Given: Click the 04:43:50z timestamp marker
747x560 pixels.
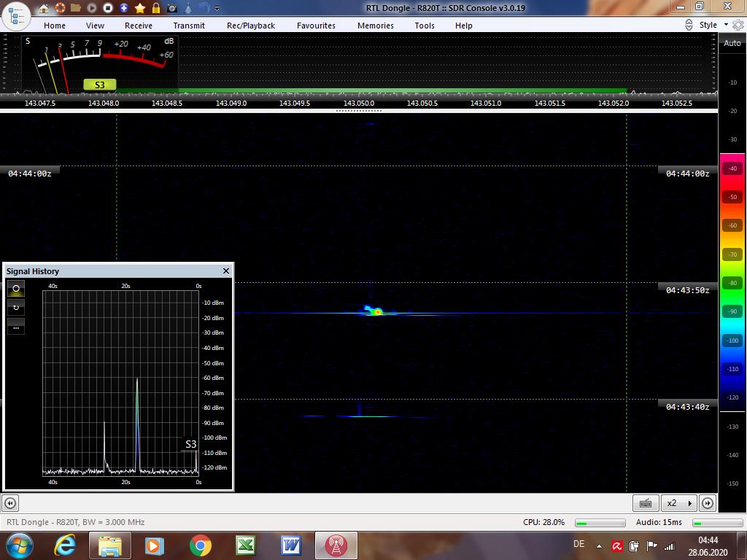Looking at the screenshot, I should click(687, 290).
